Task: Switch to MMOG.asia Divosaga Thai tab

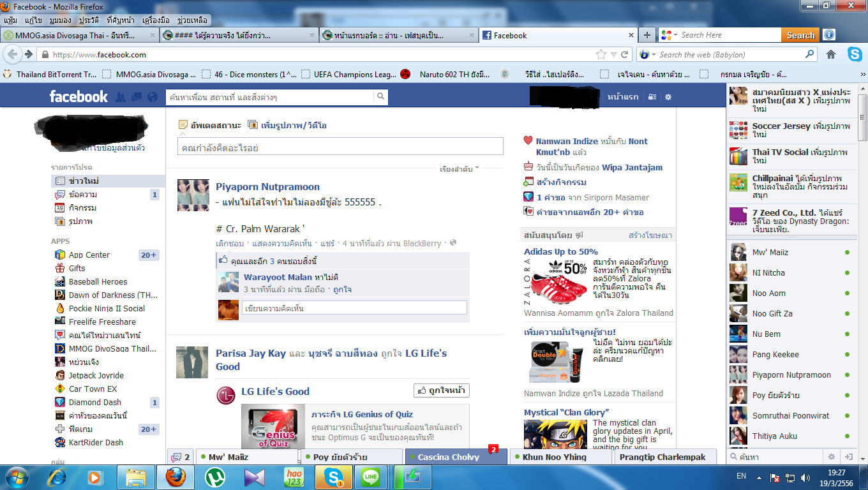Action: [79, 35]
